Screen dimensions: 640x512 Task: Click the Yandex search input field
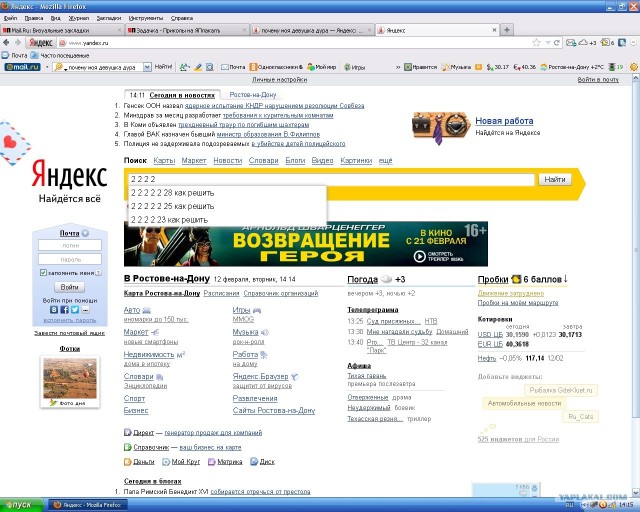(331, 179)
